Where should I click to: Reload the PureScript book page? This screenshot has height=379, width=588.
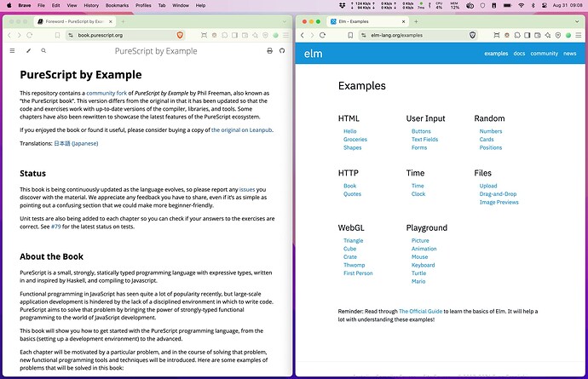[30, 35]
